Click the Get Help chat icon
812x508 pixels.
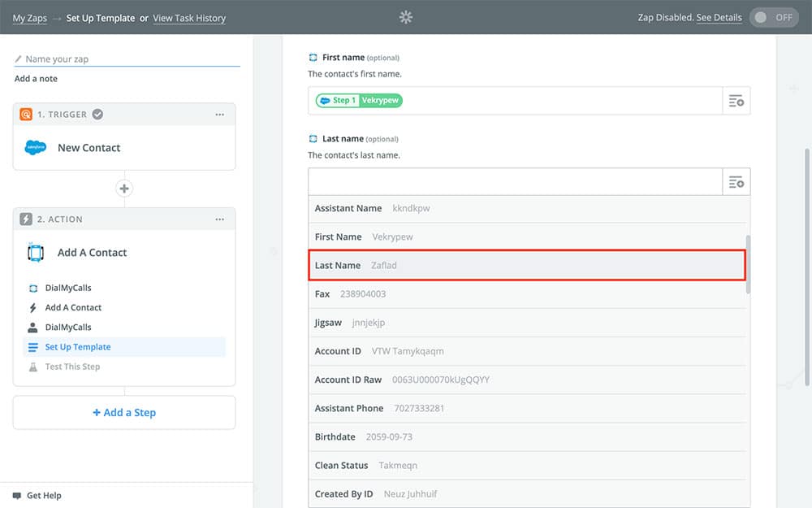pos(17,495)
